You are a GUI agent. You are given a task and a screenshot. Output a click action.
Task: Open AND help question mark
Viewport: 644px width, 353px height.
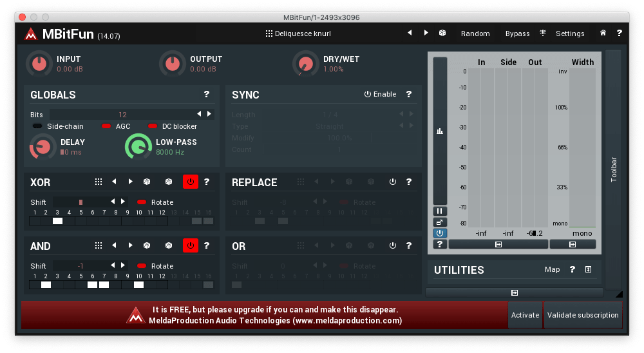pos(207,245)
